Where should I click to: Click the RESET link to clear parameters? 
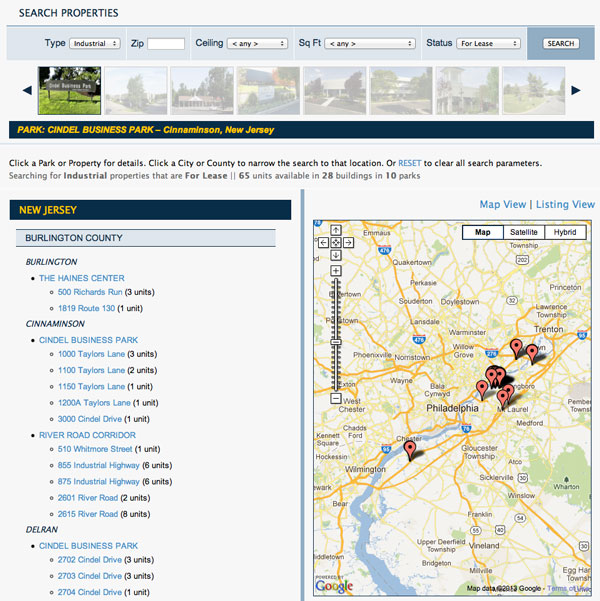click(410, 162)
